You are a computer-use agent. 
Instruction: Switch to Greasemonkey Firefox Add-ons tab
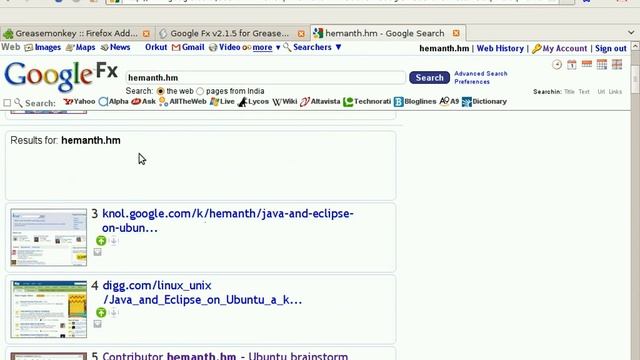pos(76,33)
